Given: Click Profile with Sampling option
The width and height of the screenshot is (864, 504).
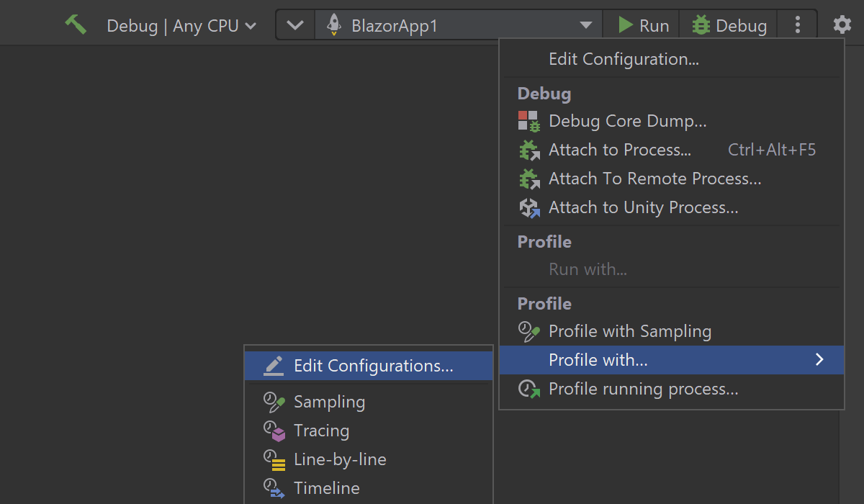Looking at the screenshot, I should point(629,331).
